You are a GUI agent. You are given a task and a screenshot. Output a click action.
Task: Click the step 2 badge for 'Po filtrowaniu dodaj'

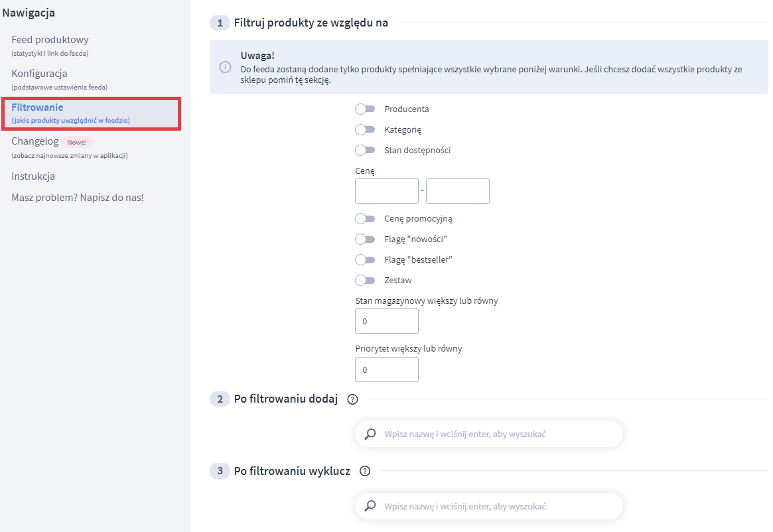tap(219, 399)
